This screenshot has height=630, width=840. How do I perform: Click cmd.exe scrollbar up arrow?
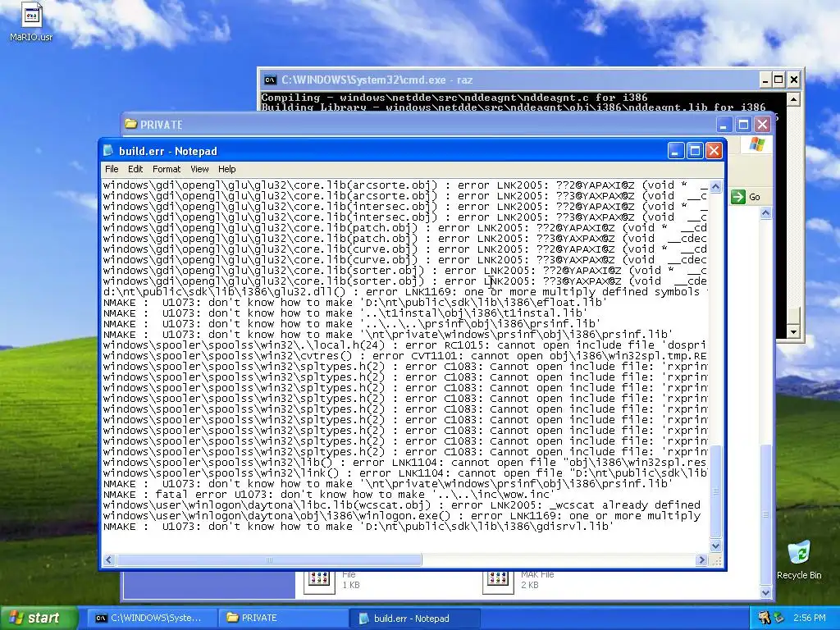tap(794, 99)
